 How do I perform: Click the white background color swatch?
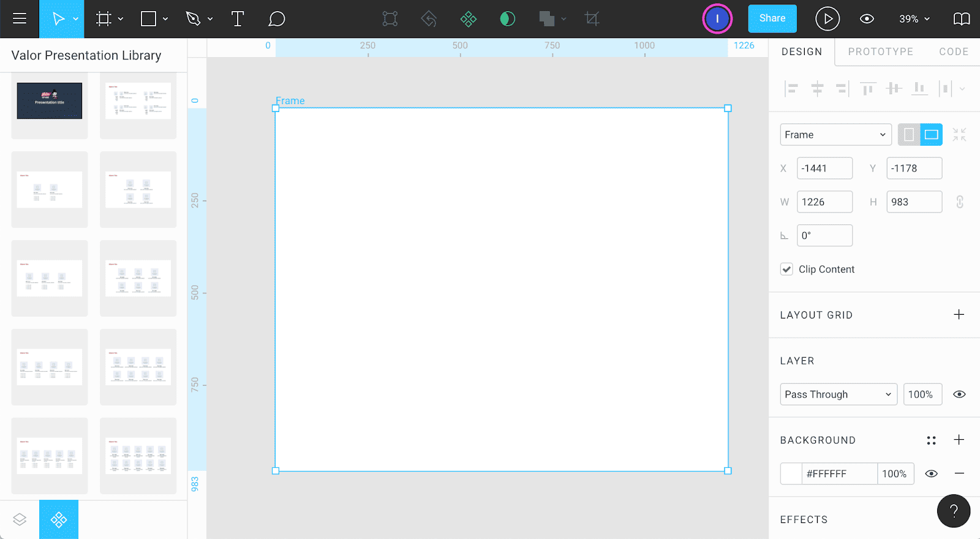[x=791, y=473]
